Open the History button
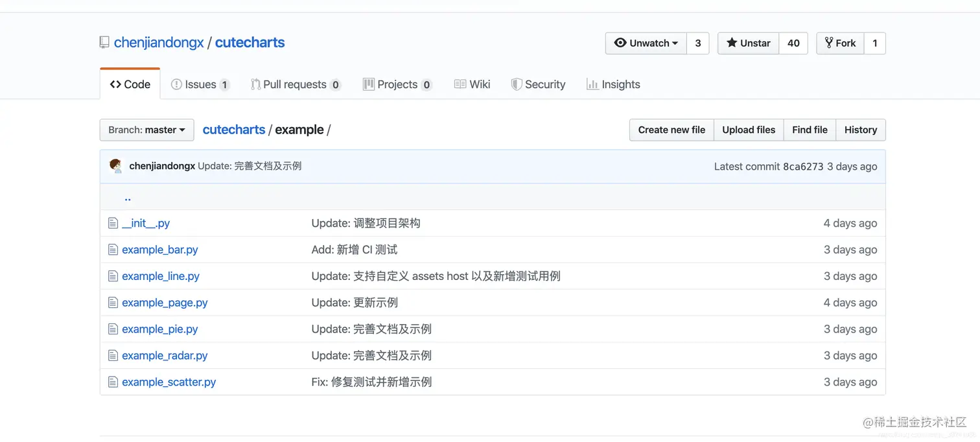The width and height of the screenshot is (980, 442). coord(861,130)
